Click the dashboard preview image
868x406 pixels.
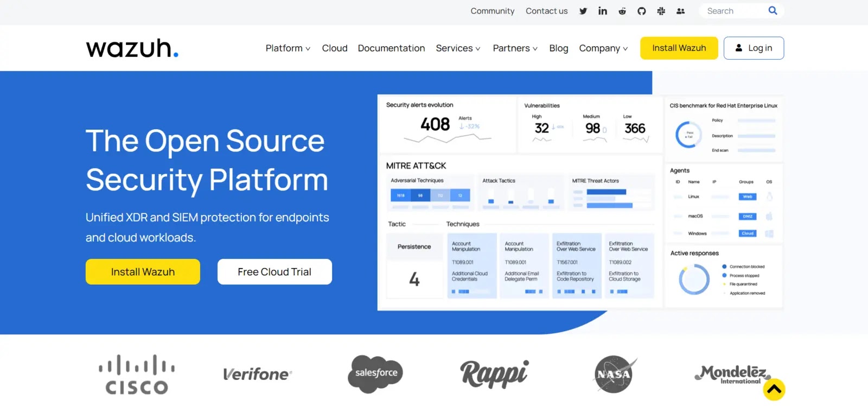click(x=580, y=202)
